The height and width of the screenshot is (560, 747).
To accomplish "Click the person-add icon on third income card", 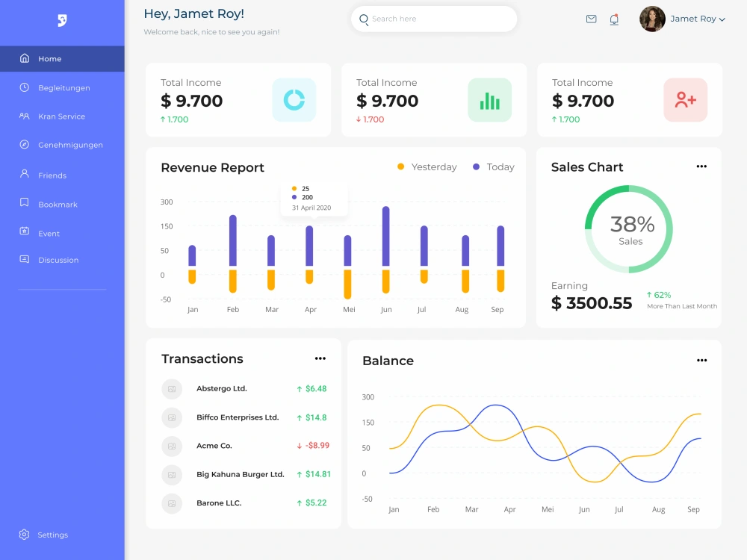I will (x=685, y=99).
